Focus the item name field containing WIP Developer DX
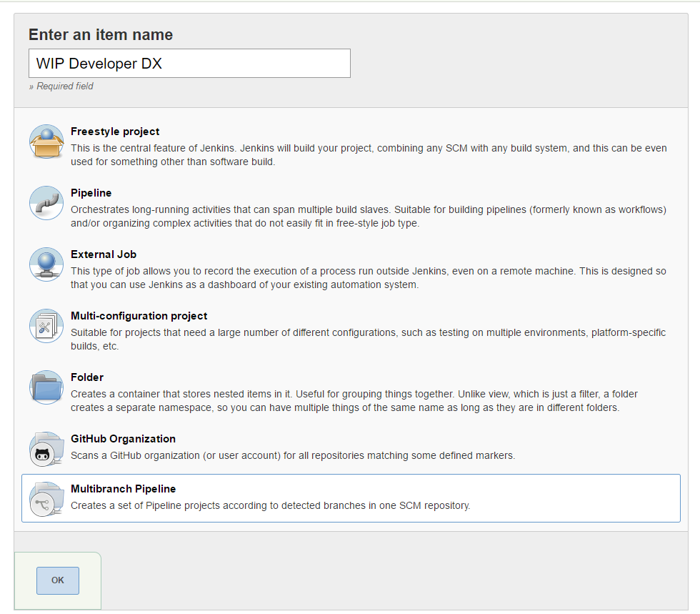Screen dimensions: 700x614 pos(189,64)
